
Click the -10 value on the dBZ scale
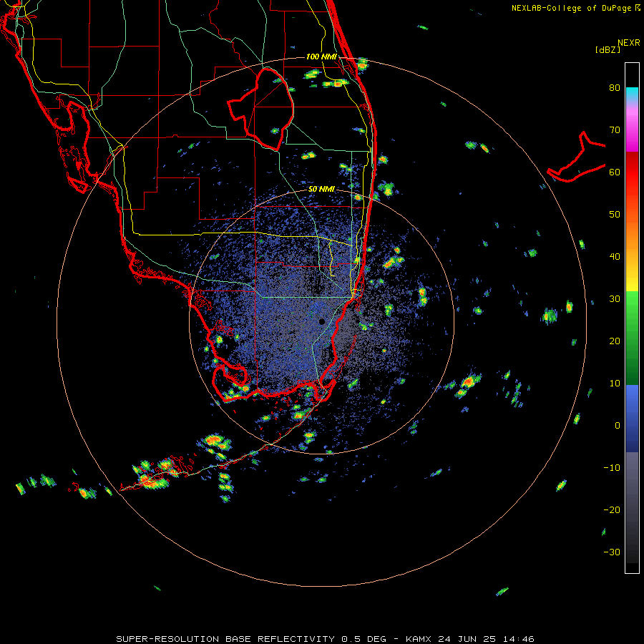pos(612,468)
